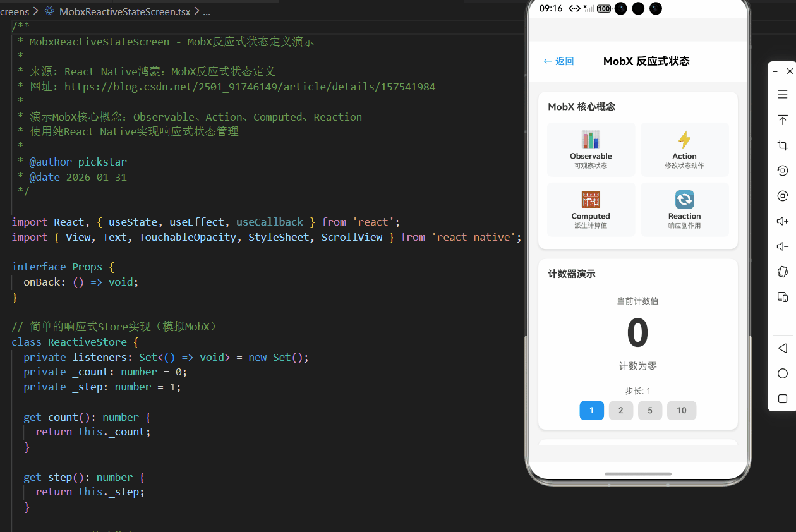The height and width of the screenshot is (532, 796).
Task: Tap the emulator circle home navigation button
Action: click(x=782, y=373)
